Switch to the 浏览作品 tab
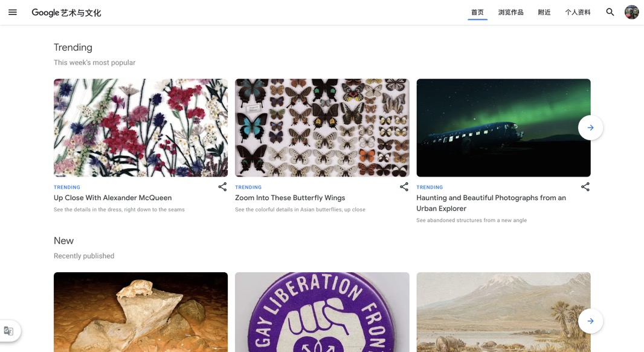Image resolution: width=644 pixels, height=352 pixels. coord(511,12)
